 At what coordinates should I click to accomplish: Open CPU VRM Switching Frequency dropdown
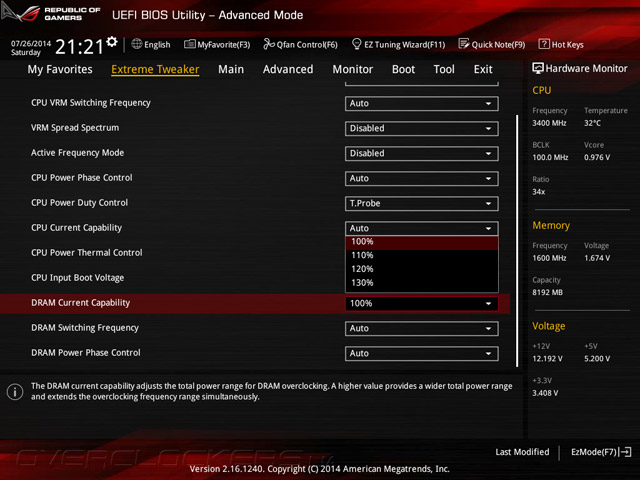click(422, 104)
